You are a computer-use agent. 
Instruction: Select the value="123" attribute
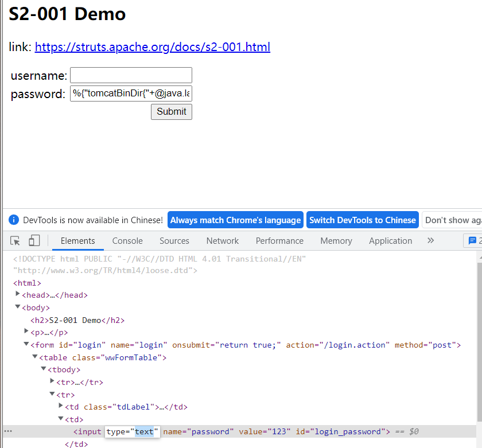(265, 432)
